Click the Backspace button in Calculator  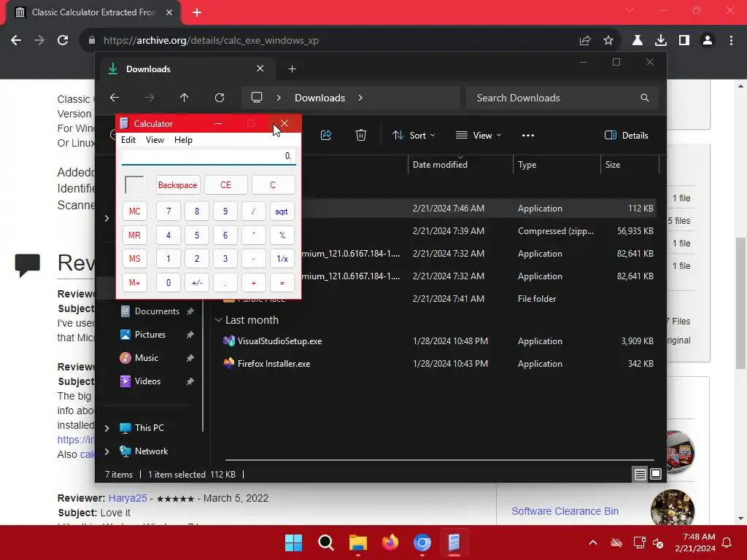click(178, 185)
